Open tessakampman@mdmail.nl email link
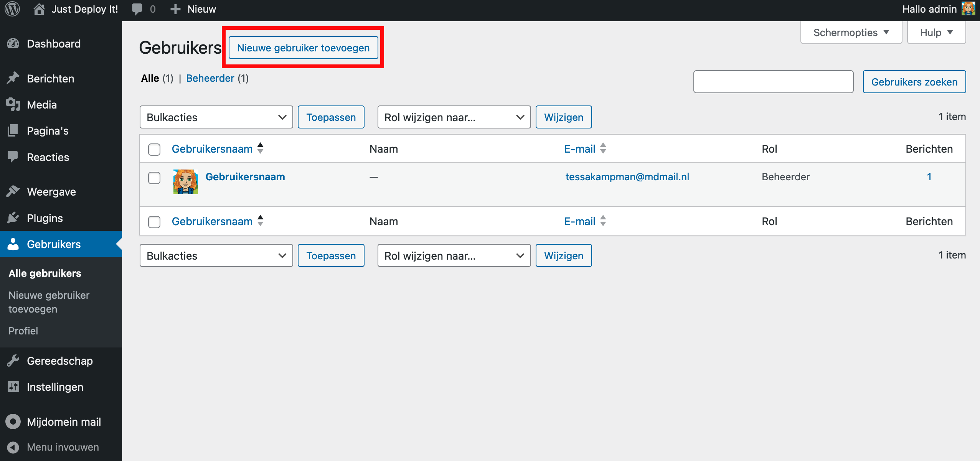Viewport: 980px width, 461px height. [627, 177]
